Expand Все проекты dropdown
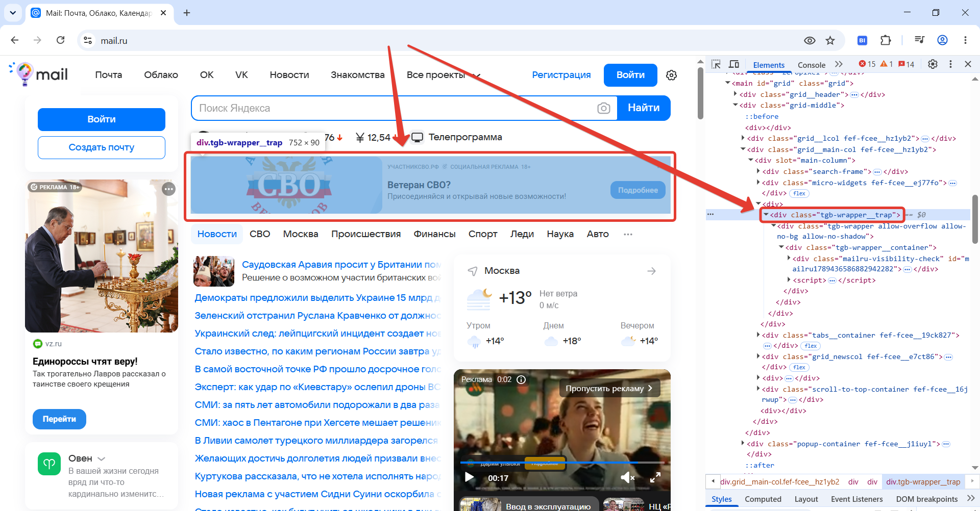980x511 pixels. pos(444,75)
